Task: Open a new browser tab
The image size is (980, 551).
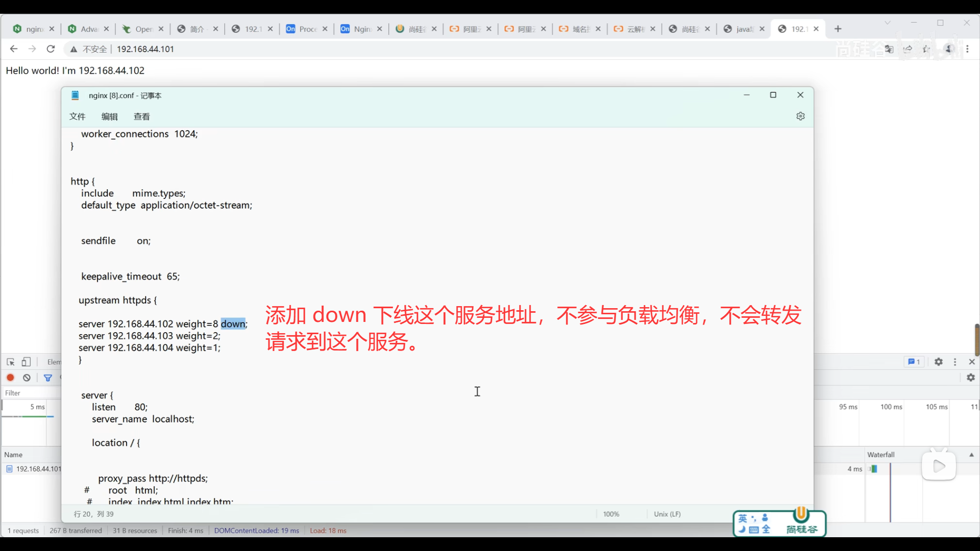Action: 838,29
